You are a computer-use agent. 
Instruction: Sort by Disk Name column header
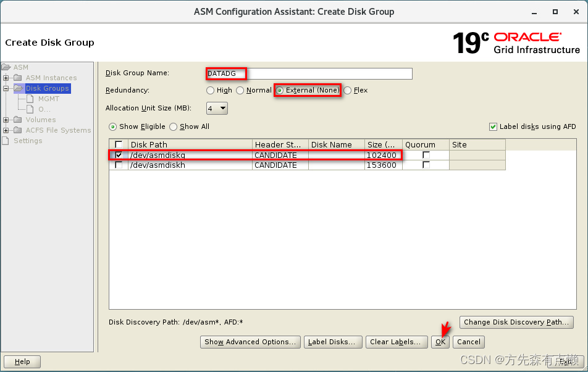337,144
